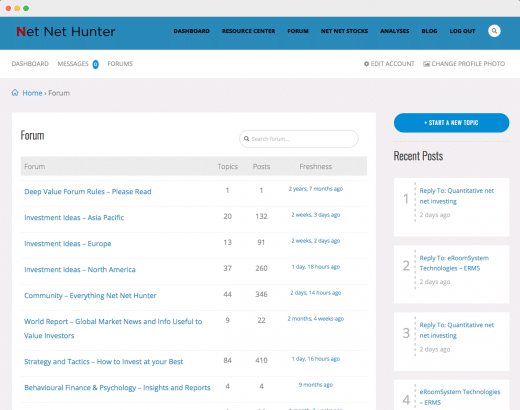
Task: Open Investment Ideas – North America forum
Action: tap(80, 270)
